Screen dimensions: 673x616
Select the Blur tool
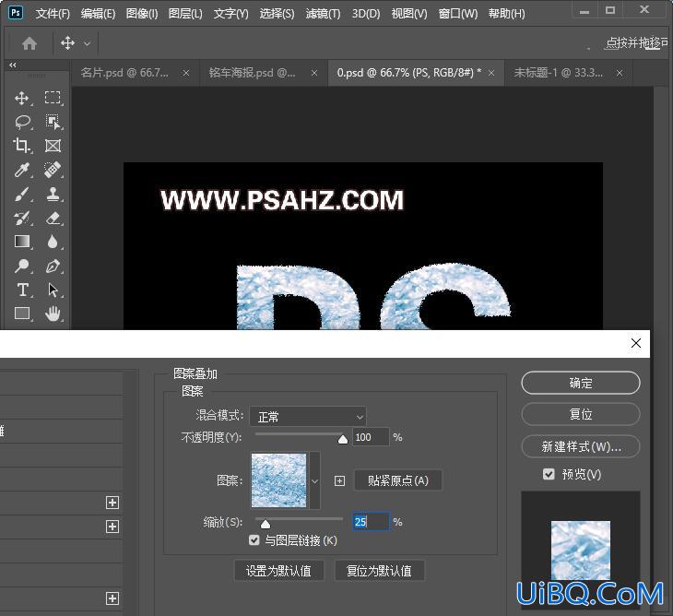point(53,242)
